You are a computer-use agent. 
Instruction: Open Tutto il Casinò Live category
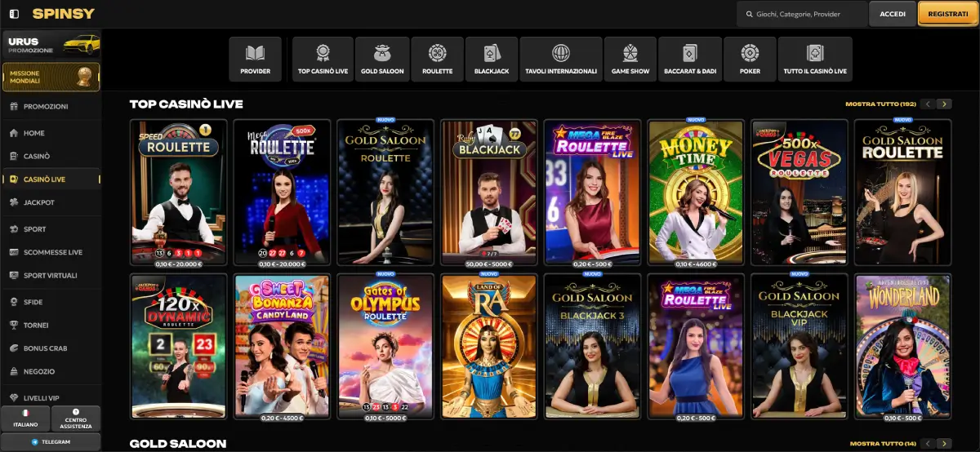click(815, 59)
